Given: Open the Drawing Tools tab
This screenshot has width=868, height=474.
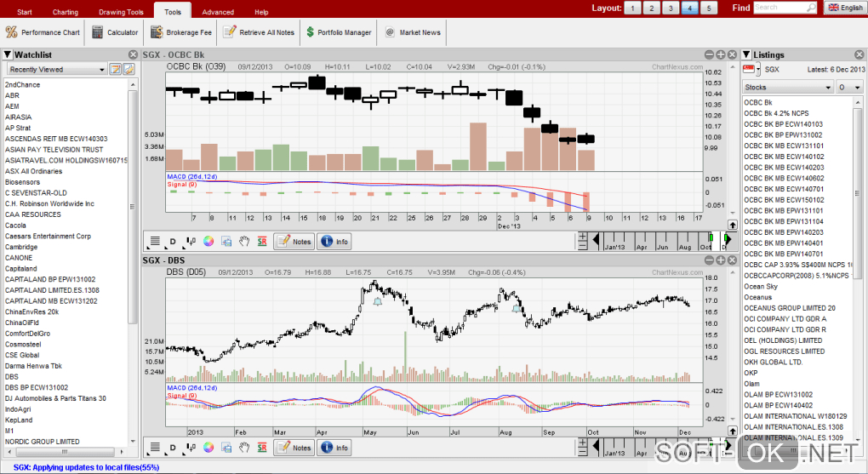Looking at the screenshot, I should click(x=121, y=12).
